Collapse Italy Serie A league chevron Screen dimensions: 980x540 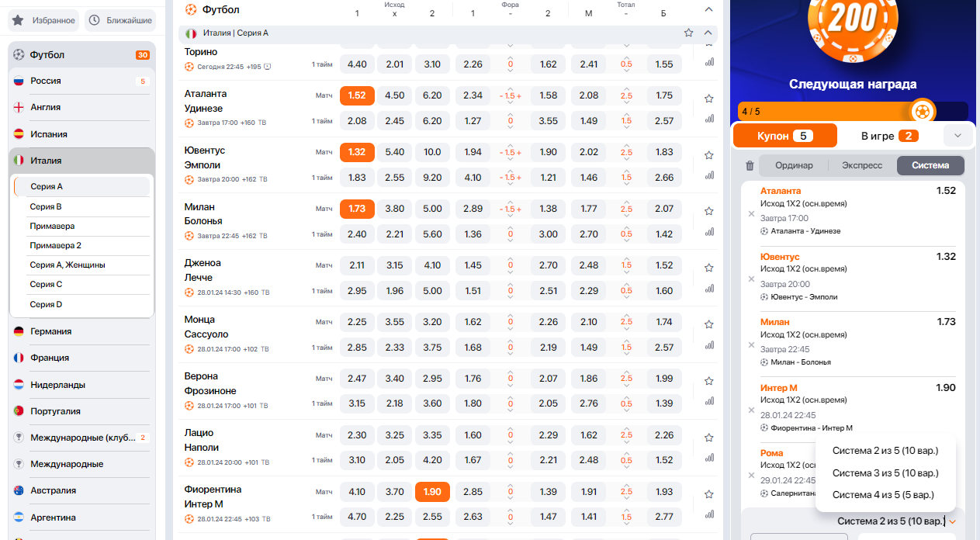tap(708, 33)
